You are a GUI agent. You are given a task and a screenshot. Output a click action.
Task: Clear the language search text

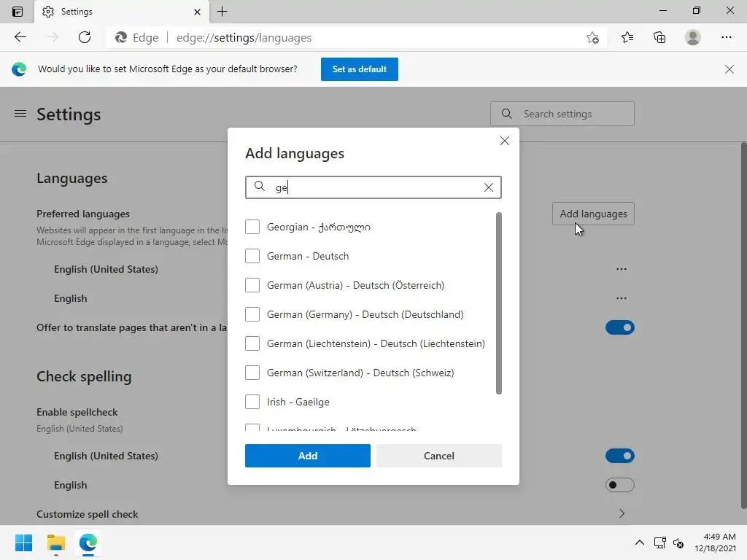point(488,187)
